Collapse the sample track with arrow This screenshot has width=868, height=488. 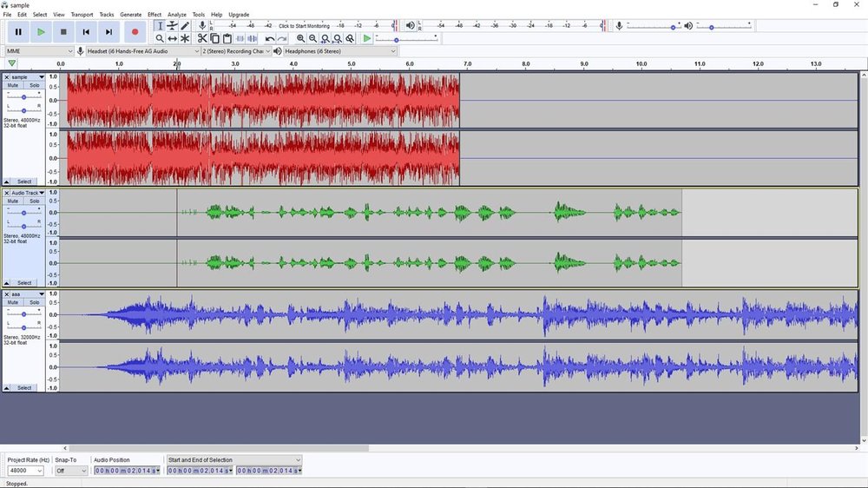click(7, 181)
